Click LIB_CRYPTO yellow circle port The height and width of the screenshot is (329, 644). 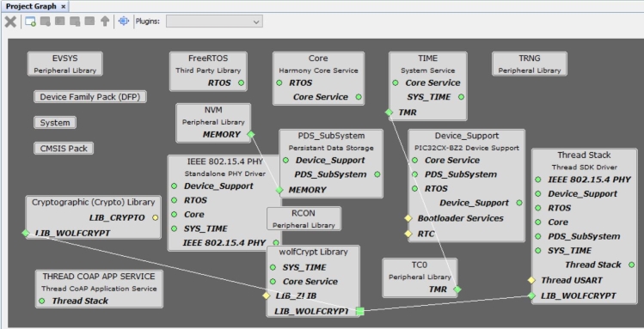pos(156,218)
